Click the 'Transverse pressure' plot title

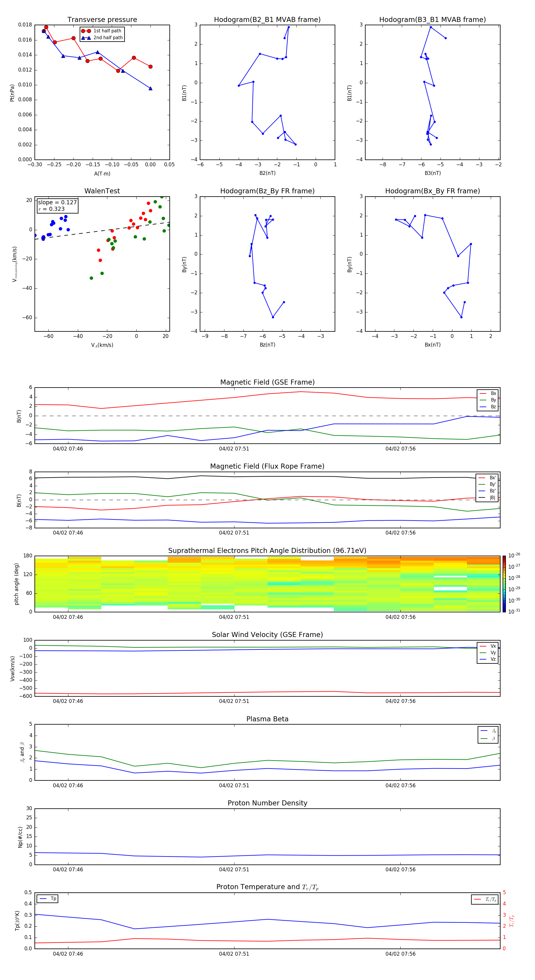[102, 20]
